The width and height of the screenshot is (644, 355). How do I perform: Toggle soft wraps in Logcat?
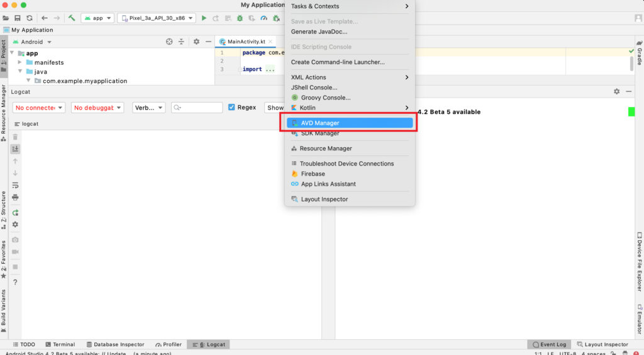coord(15,185)
